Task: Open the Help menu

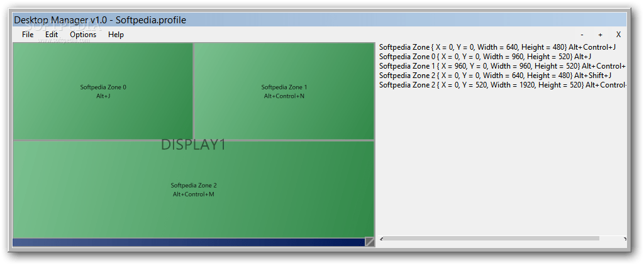Action: (116, 35)
